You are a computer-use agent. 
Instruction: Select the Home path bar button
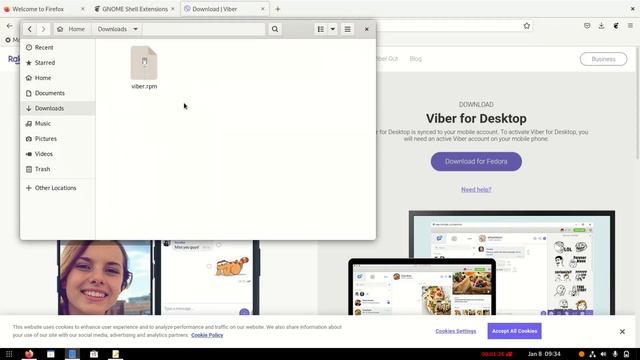[x=71, y=29]
